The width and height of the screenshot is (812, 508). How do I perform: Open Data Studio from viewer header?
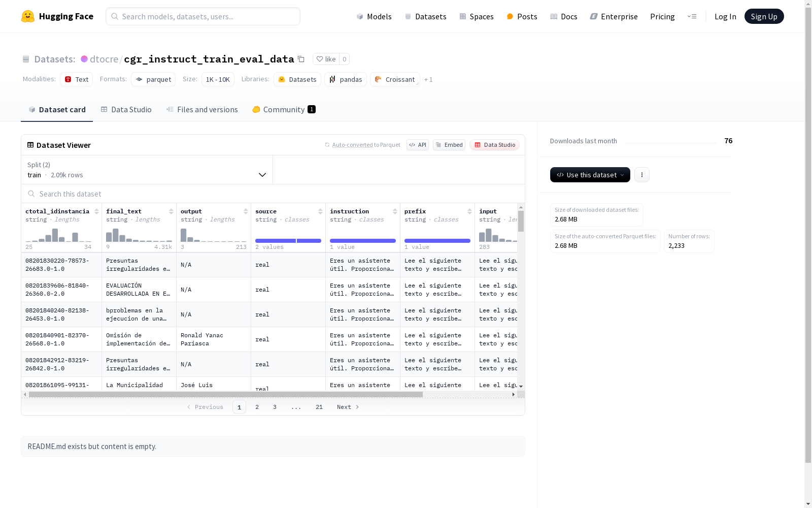494,145
